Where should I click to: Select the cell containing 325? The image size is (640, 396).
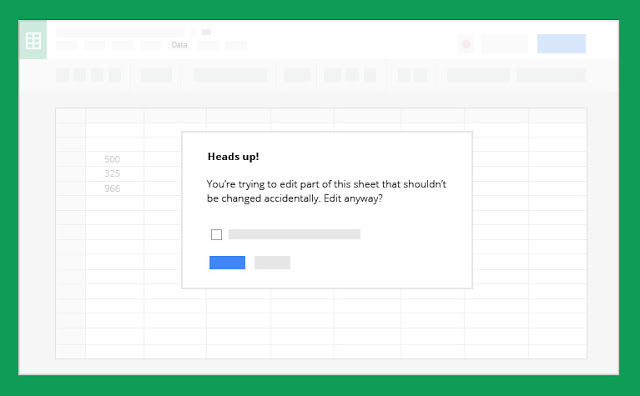(x=115, y=174)
